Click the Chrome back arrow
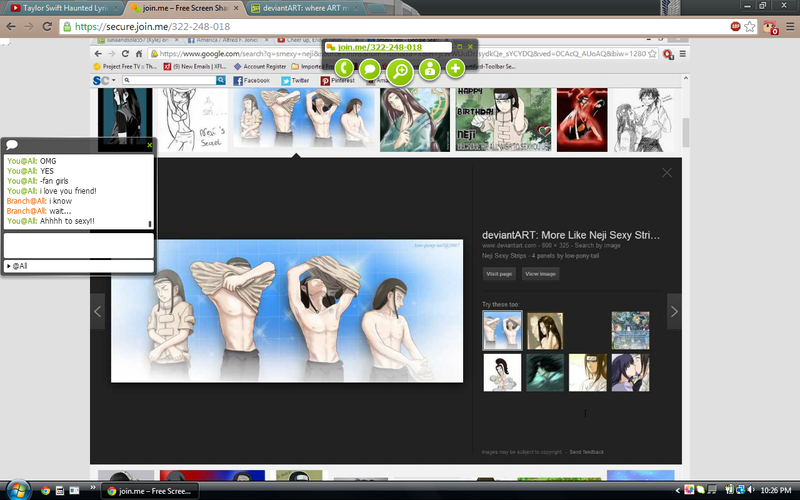 11,27
